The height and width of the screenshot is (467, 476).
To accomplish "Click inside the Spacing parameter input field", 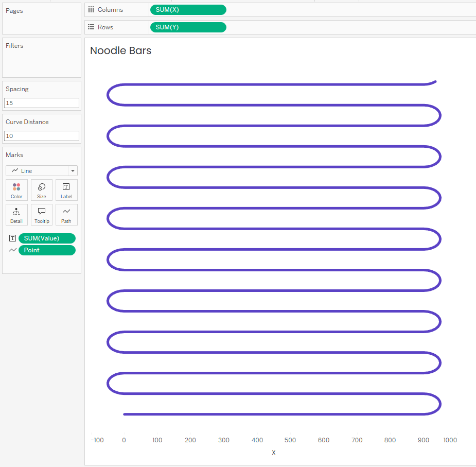I will point(41,103).
